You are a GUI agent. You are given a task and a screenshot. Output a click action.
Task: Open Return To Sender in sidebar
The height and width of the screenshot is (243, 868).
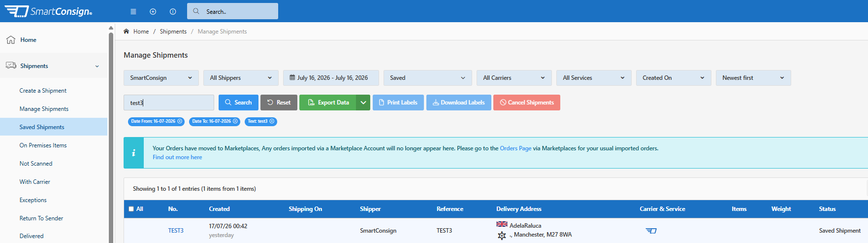coord(41,218)
